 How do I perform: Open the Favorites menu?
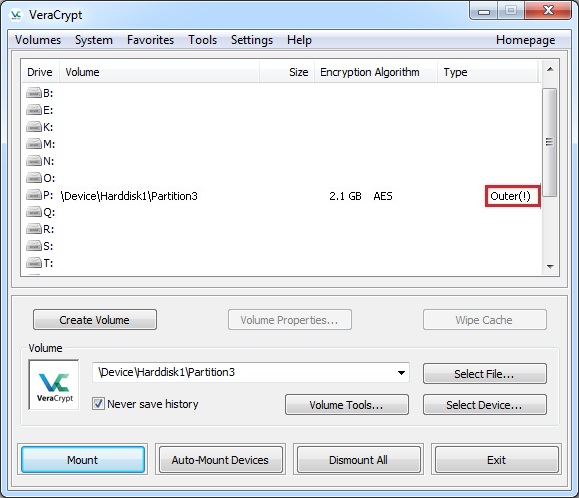[150, 40]
